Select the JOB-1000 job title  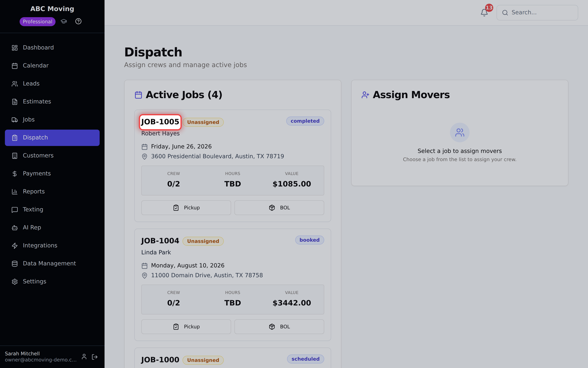click(x=160, y=360)
